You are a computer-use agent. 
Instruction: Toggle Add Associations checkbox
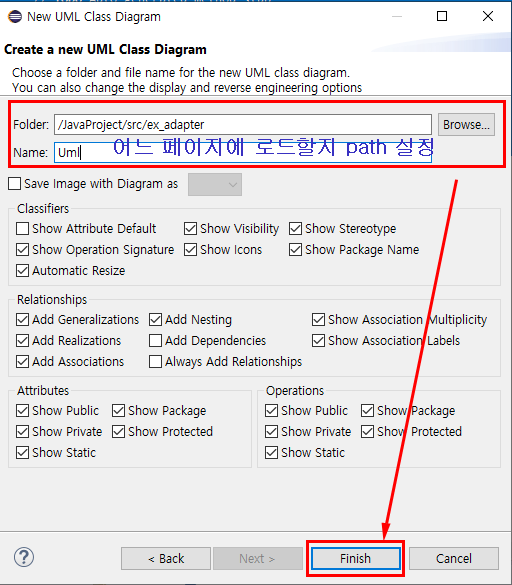22,362
